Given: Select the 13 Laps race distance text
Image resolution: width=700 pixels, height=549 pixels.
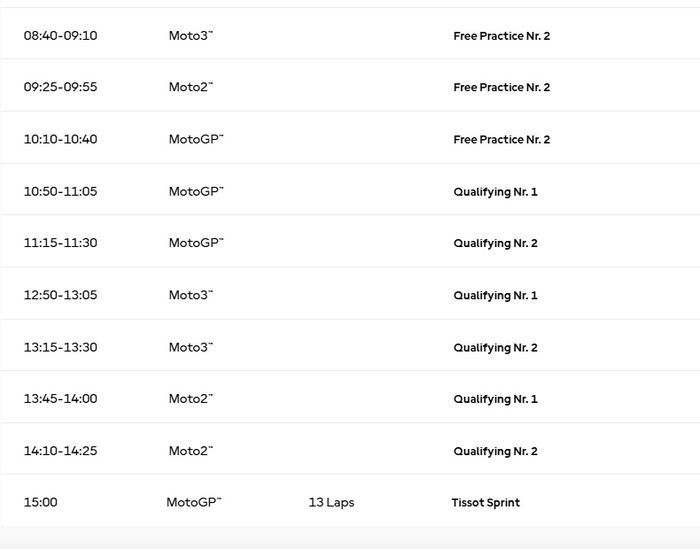Looking at the screenshot, I should point(331,503).
